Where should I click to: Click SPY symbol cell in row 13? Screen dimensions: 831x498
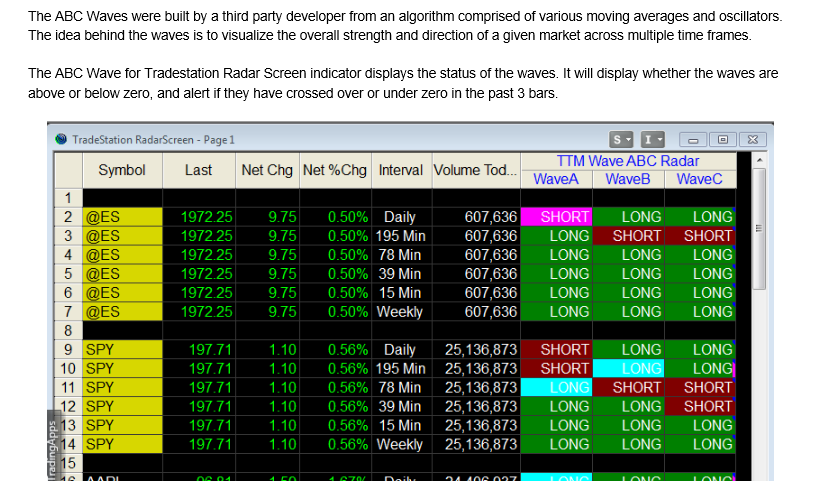(x=122, y=425)
